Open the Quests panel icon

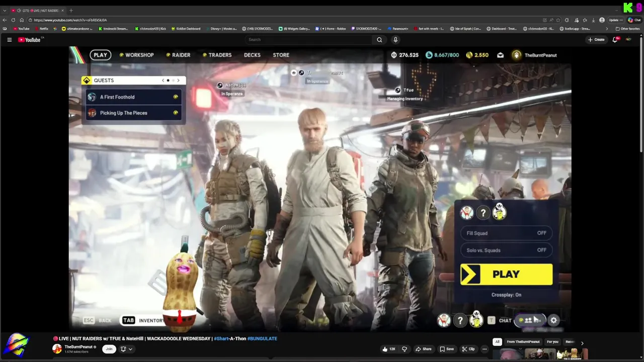point(87,80)
